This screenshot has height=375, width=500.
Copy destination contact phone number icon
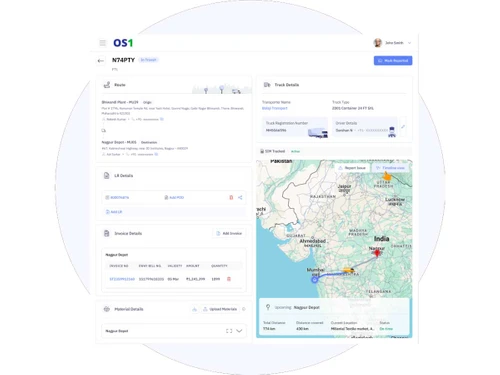156,154
